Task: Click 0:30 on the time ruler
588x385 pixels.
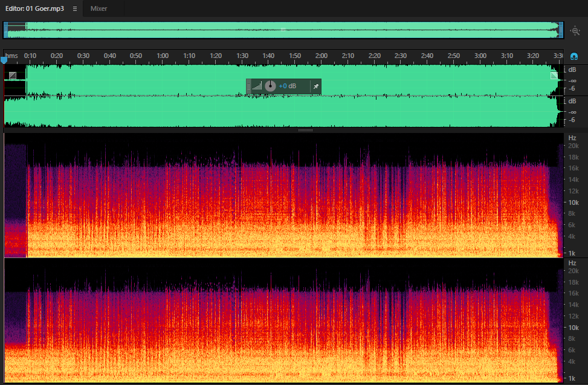Action: pyautogui.click(x=83, y=56)
